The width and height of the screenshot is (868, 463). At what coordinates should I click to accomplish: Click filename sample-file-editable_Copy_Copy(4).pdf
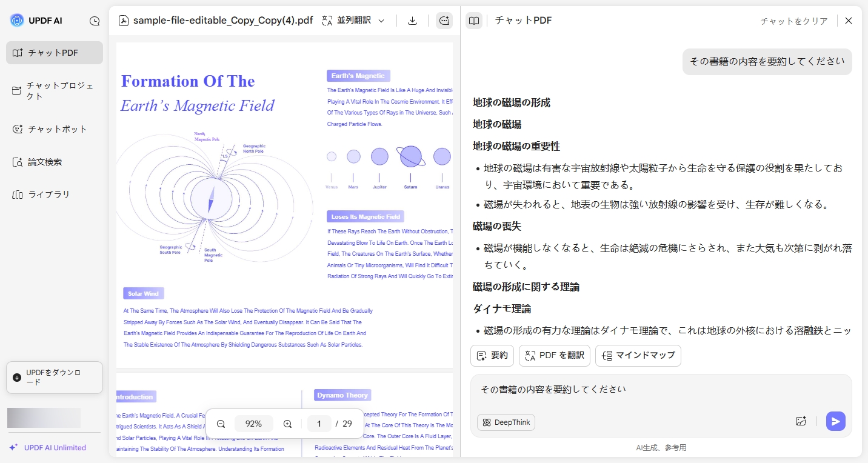pos(223,21)
